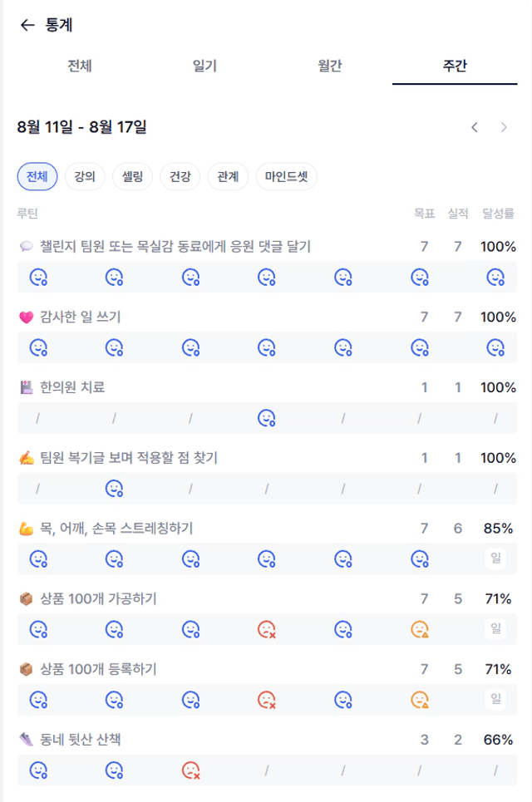Open the 8월 11일 - 8월 17일 date range

(81, 127)
